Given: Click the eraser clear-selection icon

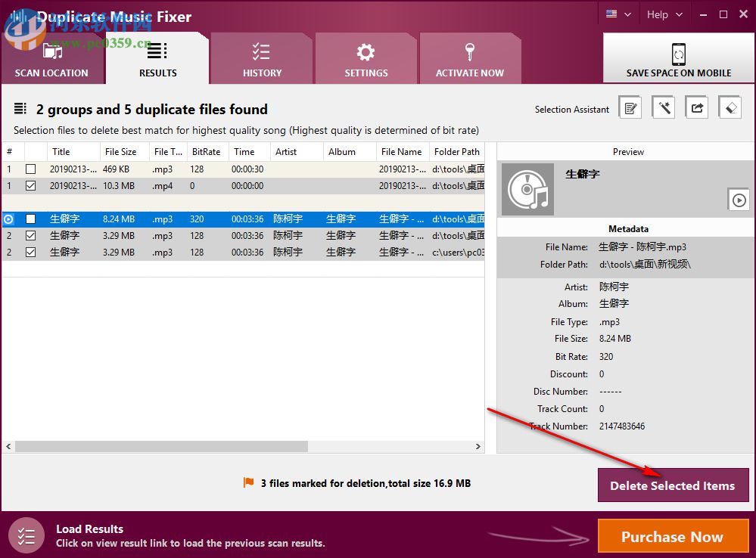Looking at the screenshot, I should pyautogui.click(x=730, y=107).
